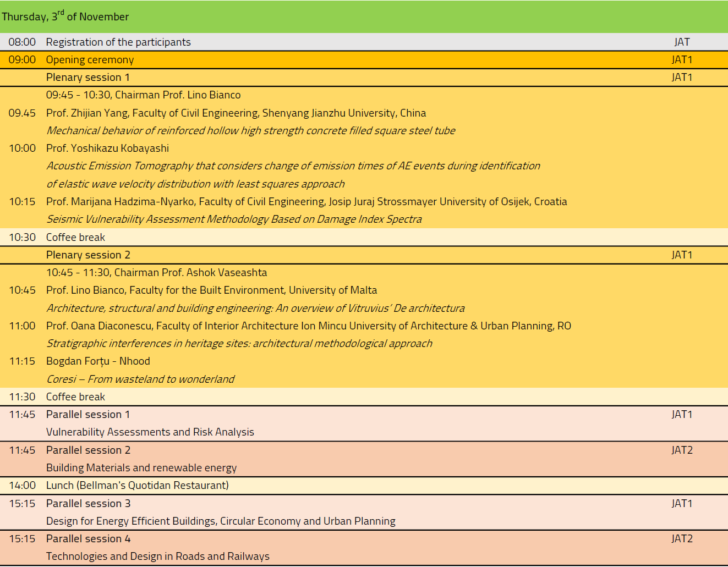728x567 pixels.
Task: Click the 10:30 Coffee break row
Action: pos(75,237)
